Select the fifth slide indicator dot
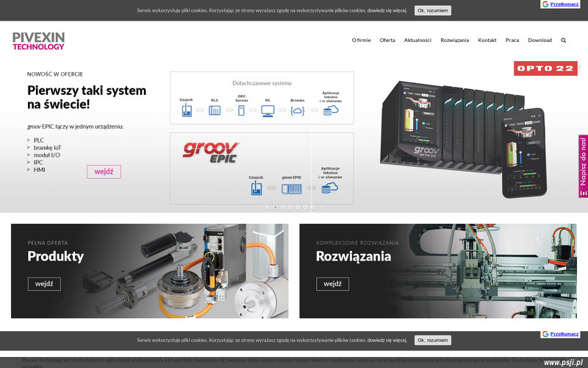588x368 pixels. [305, 208]
